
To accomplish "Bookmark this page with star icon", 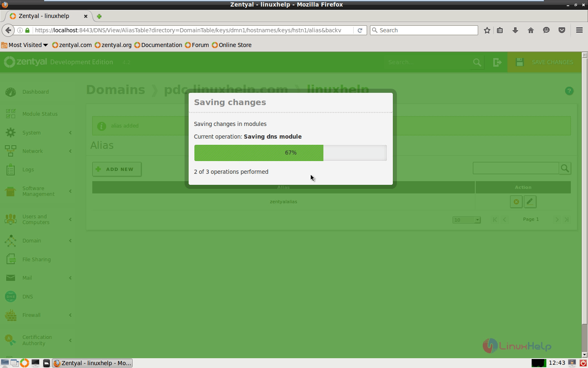I will click(487, 30).
